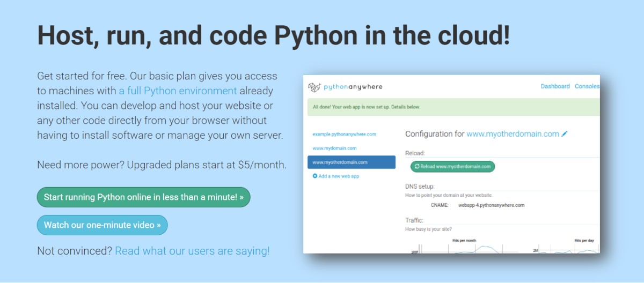Select example.pythonanywhere.com in the web app list

click(345, 134)
